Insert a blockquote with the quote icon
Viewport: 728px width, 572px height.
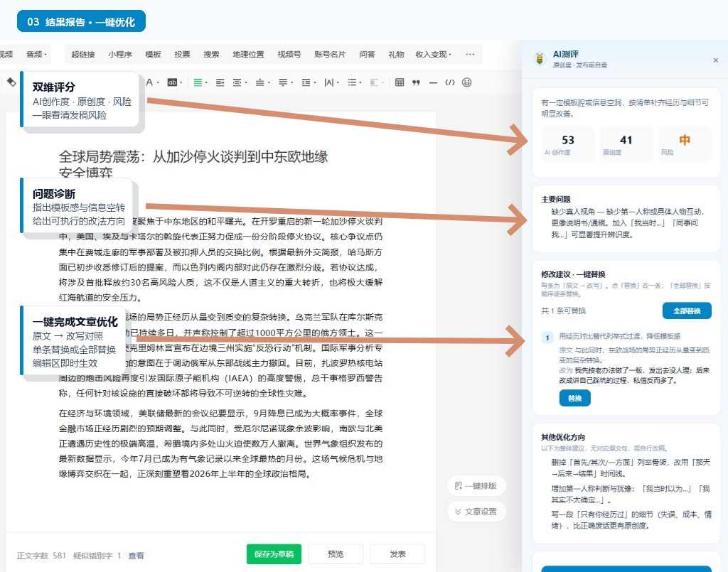pyautogui.click(x=416, y=82)
